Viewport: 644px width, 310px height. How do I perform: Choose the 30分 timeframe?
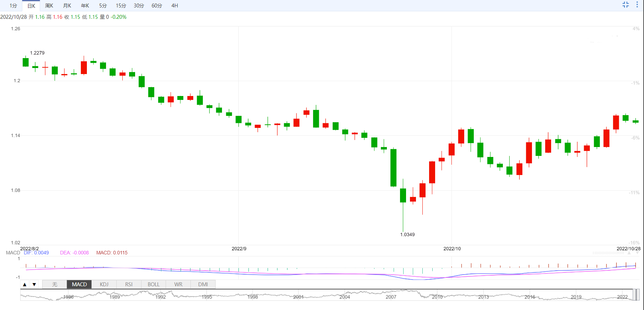point(139,6)
